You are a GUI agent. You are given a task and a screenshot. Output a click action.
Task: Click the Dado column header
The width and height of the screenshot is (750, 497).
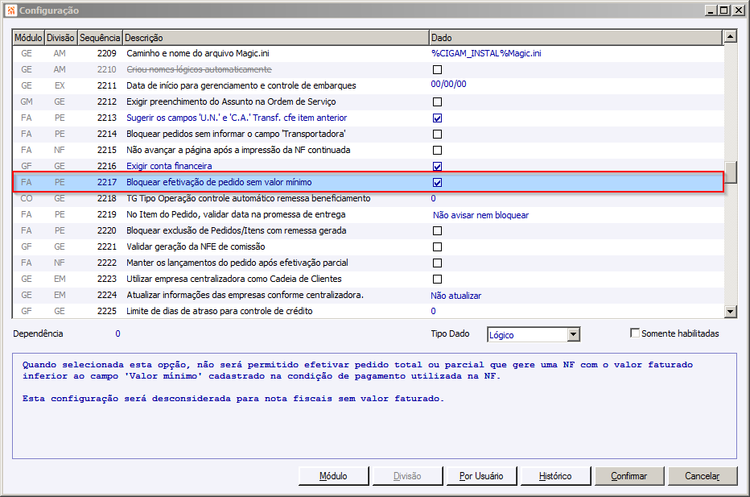click(575, 37)
